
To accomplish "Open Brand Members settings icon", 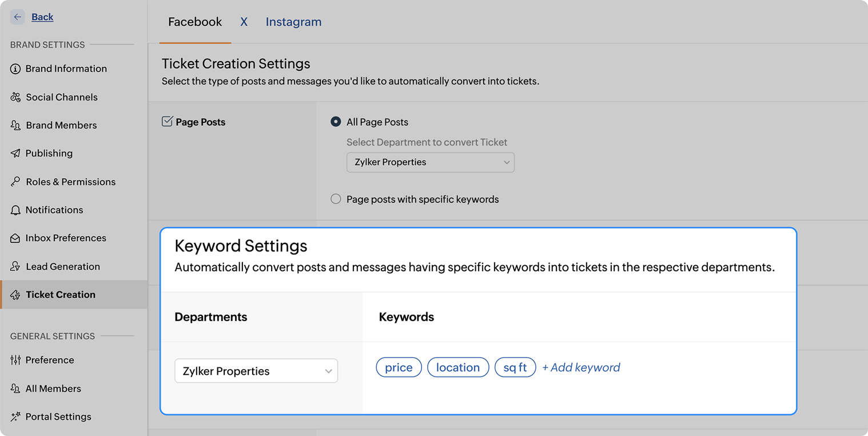I will click(15, 125).
